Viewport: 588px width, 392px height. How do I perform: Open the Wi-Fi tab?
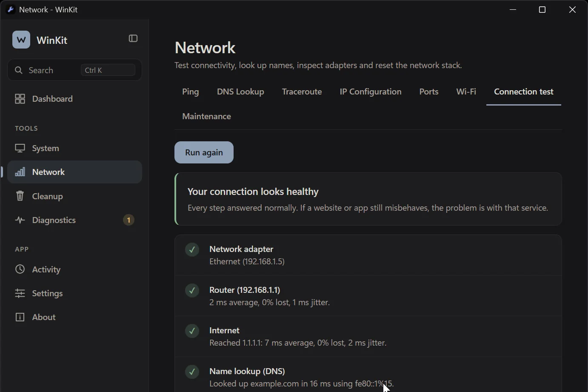pos(466,92)
